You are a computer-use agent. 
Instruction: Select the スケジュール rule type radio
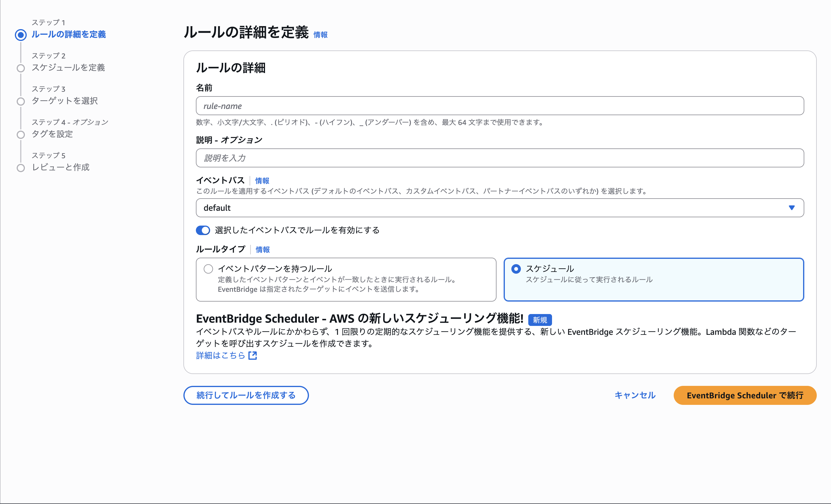click(516, 269)
